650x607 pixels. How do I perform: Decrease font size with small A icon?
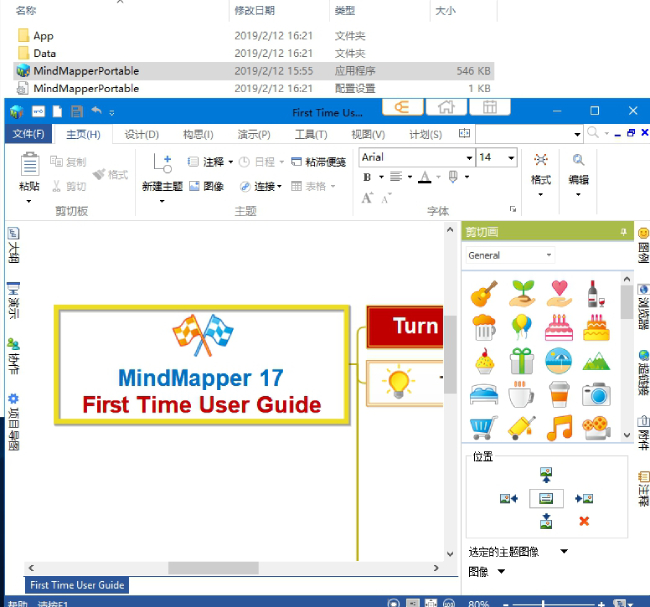click(386, 199)
